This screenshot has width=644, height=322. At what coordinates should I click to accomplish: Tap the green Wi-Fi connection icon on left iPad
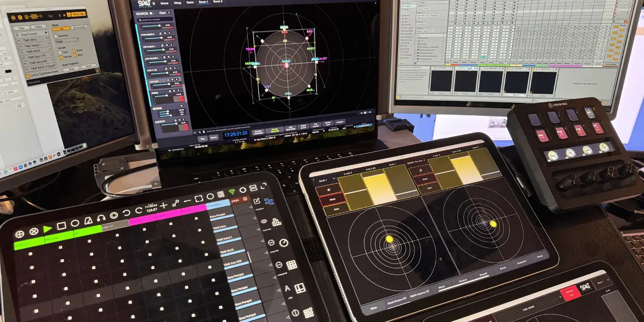232,192
